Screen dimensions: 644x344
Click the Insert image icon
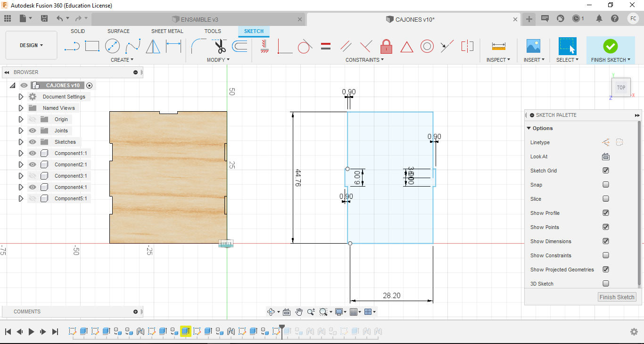coord(533,46)
